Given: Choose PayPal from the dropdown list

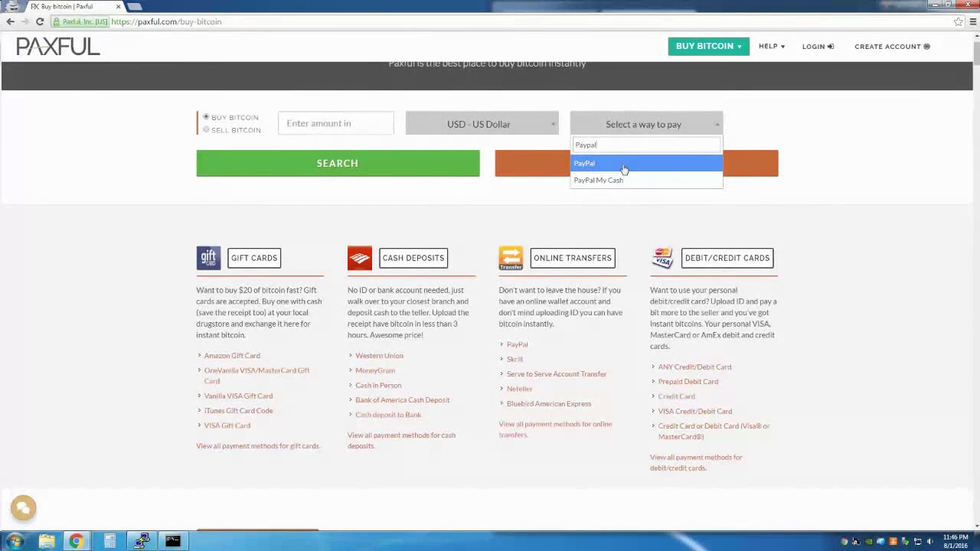Looking at the screenshot, I should [646, 163].
